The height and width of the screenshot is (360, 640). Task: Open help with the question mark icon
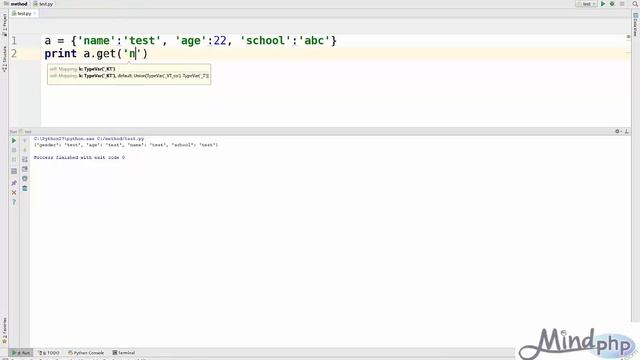pos(14,202)
